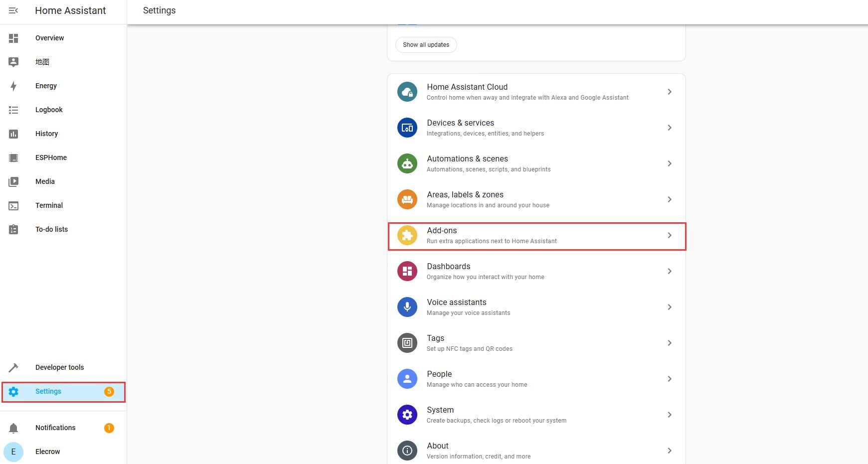Open Voice assistants via its chevron

tap(670, 307)
